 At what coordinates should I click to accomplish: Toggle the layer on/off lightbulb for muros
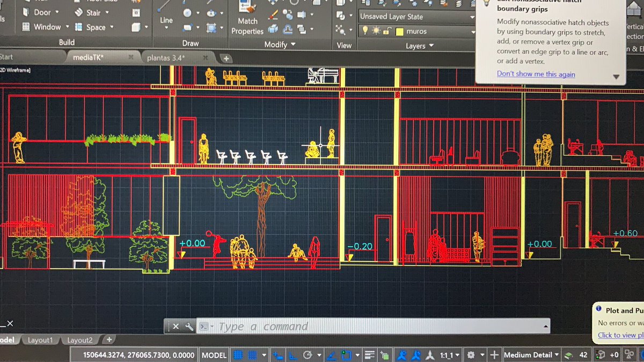(365, 32)
